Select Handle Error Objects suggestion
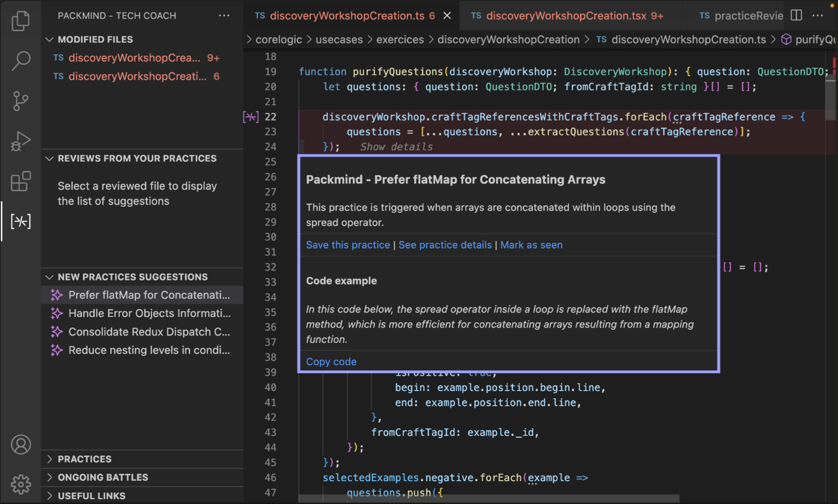 click(x=149, y=313)
